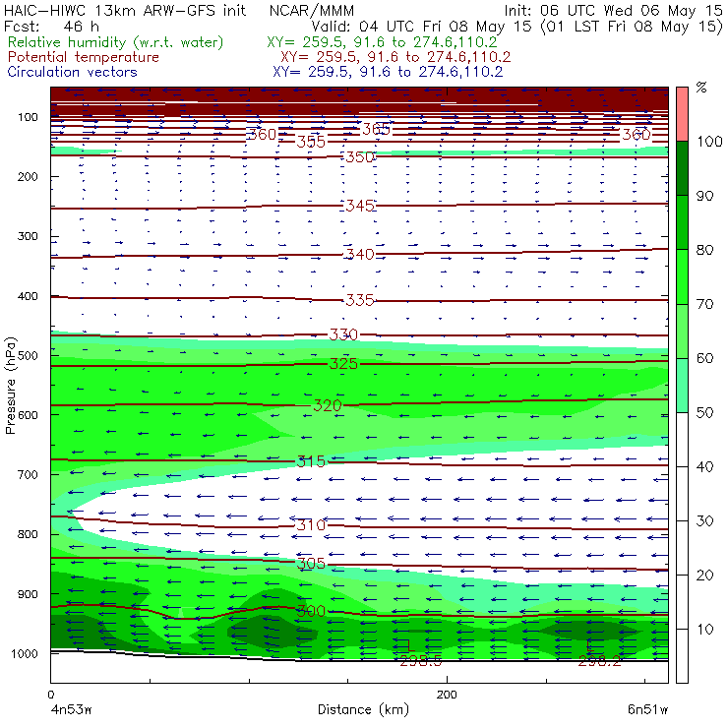Click the '6n51w' end location label
Screen dimensions: 728x728
click(647, 710)
